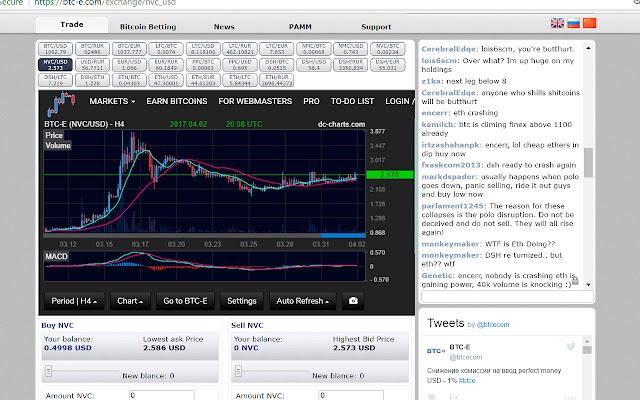Screen dimensions: 640x400
Task: Select the ETH/LTC pair button
Action: [240, 80]
